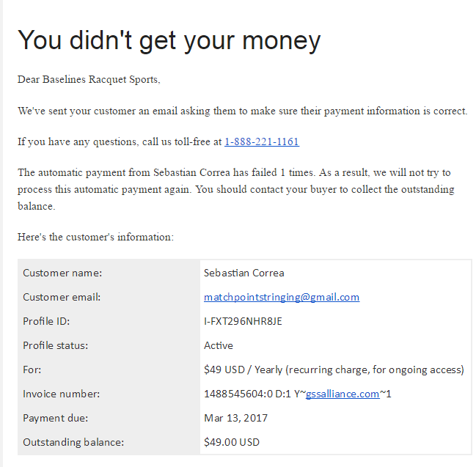Select the Profile ID value I-FXT296NHR8JE
The height and width of the screenshot is (467, 476).
(x=243, y=321)
